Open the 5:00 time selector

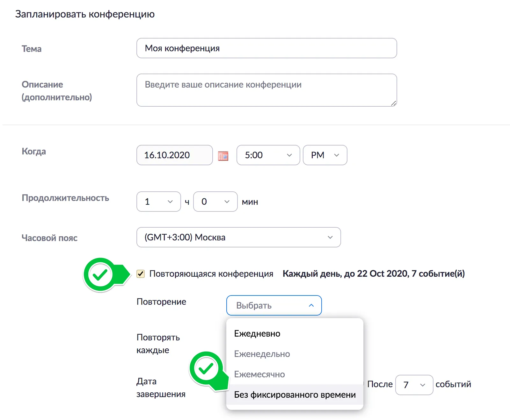[x=268, y=155]
